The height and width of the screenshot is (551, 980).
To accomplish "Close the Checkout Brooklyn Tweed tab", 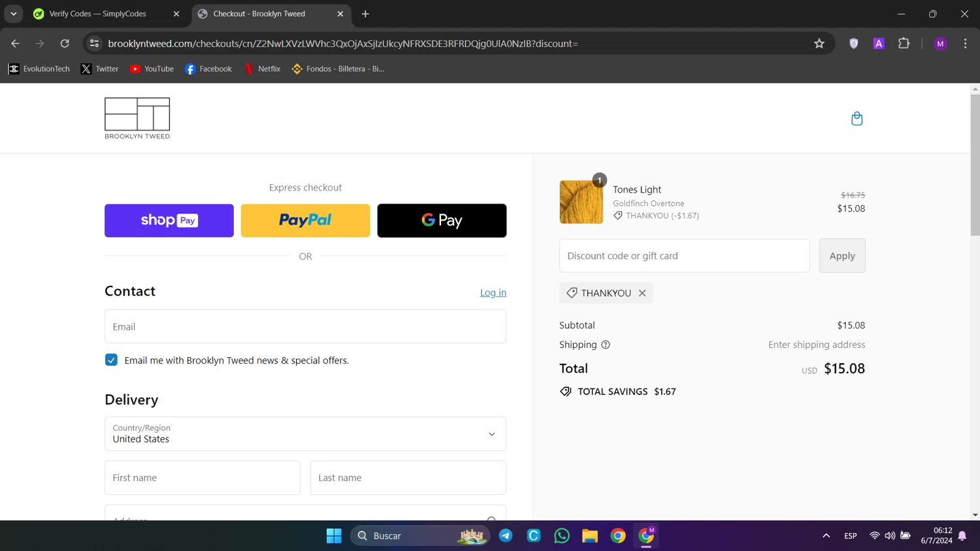I will (340, 14).
